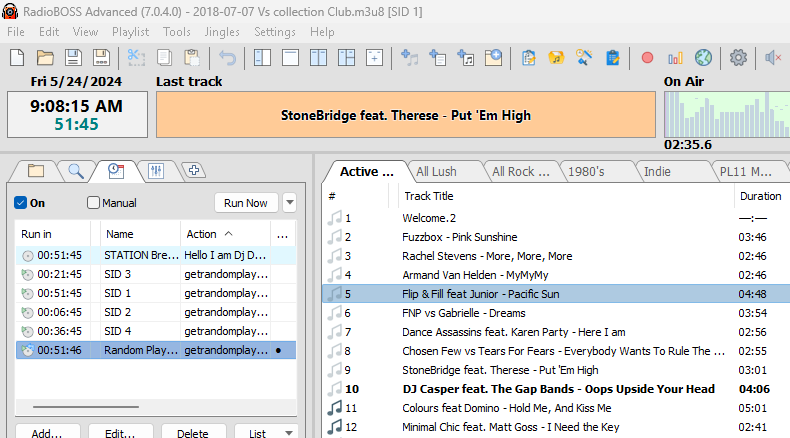
Task: Expand the Run Now dropdown arrow
Action: click(x=289, y=203)
